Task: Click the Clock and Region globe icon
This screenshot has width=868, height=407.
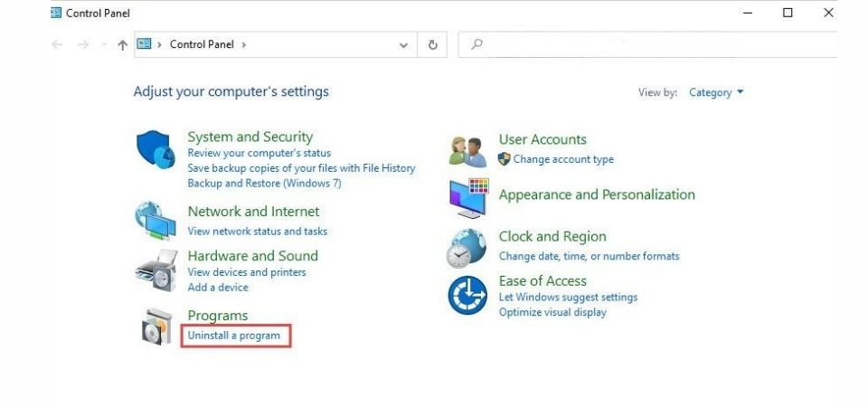Action: click(467, 248)
